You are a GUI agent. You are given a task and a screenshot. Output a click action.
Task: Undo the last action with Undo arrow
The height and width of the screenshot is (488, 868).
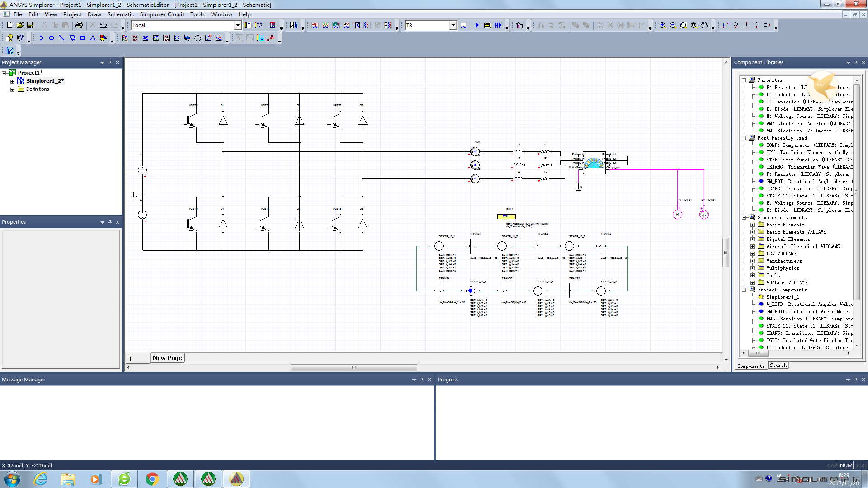tap(104, 25)
